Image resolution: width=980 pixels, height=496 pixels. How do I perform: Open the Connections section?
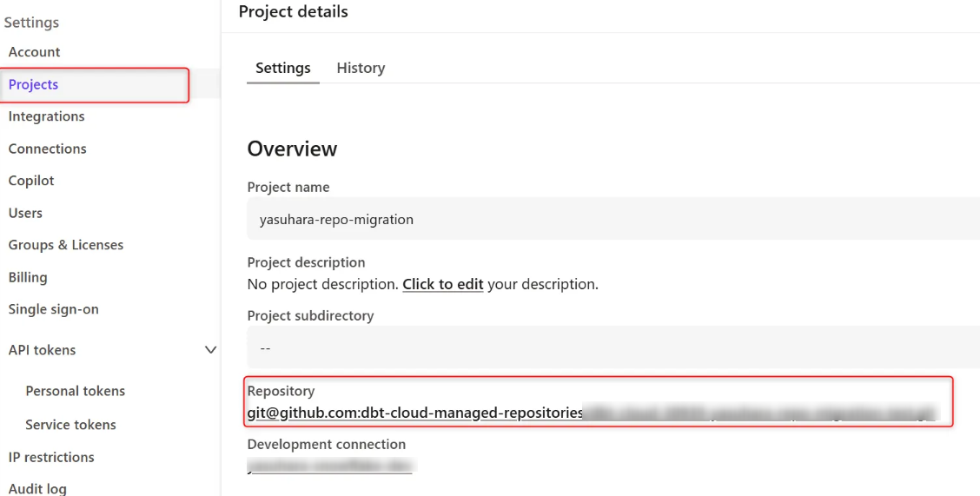[48, 149]
